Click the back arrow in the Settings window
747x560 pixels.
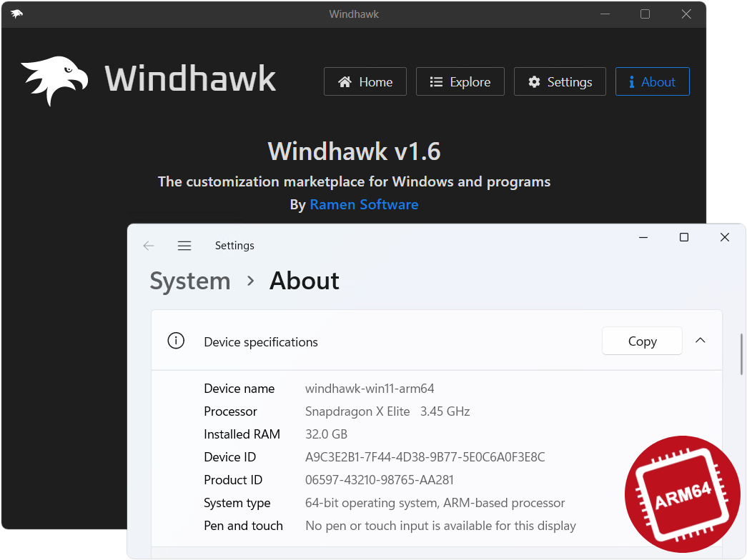149,245
